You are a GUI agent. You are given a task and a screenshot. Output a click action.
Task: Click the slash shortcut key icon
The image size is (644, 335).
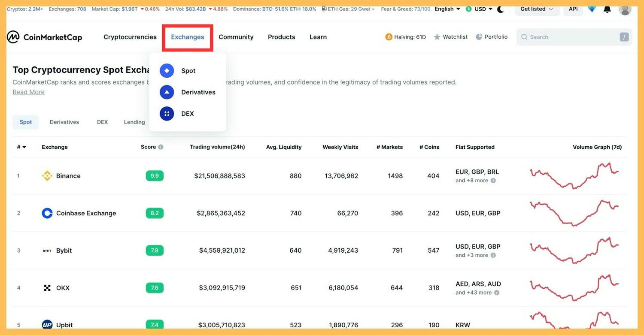coord(624,37)
